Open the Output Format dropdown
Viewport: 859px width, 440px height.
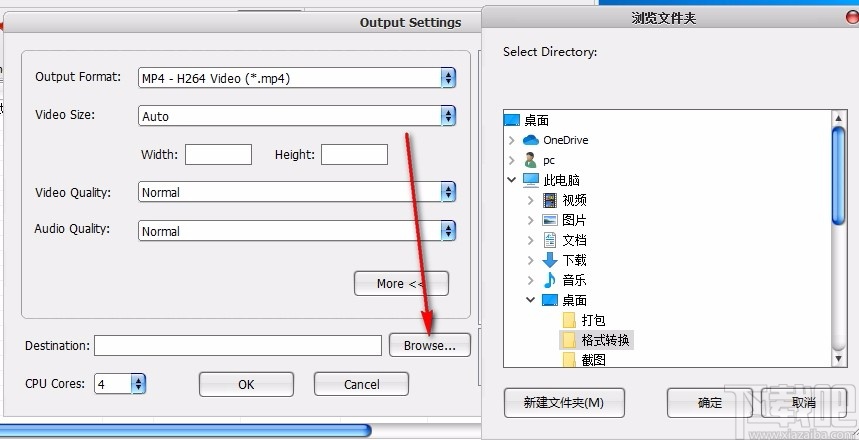(296, 78)
